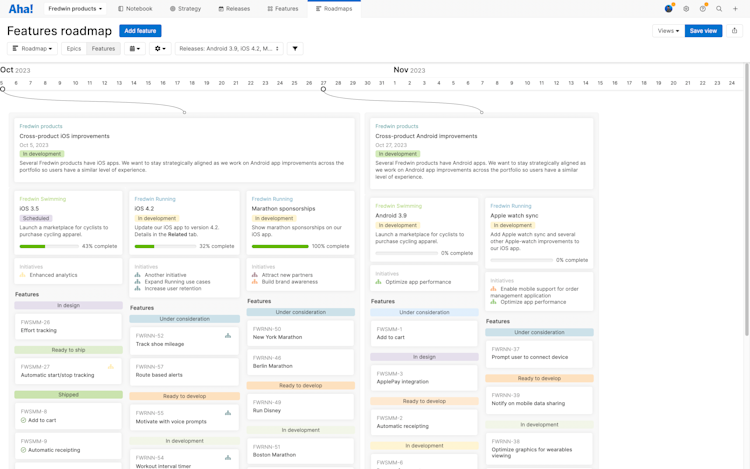The image size is (750, 469).
Task: Open the help icon
Action: [x=703, y=9]
